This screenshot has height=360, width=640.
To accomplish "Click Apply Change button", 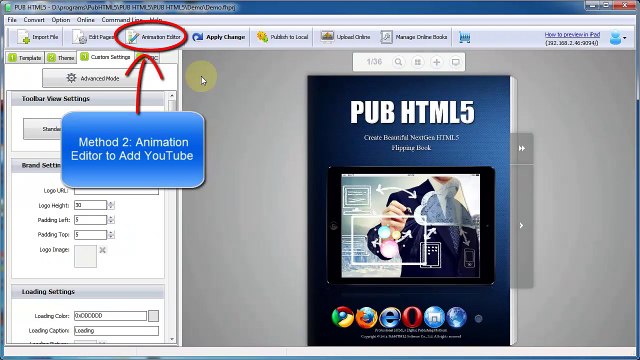I will click(x=219, y=37).
